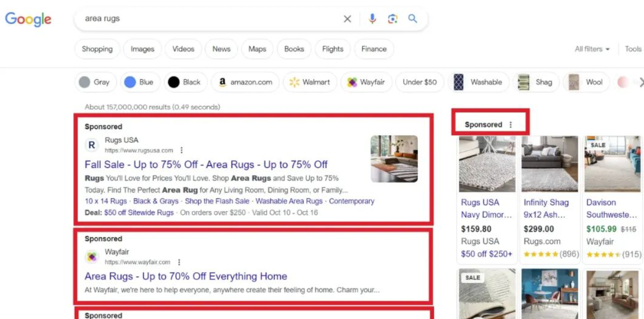Switch to the Finance tab
644x319 pixels.
click(x=374, y=49)
